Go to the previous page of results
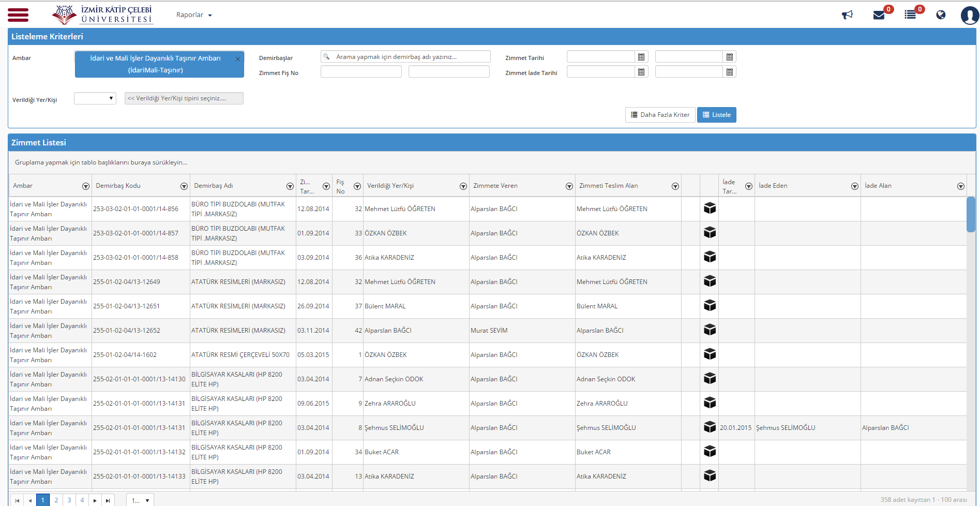Viewport: 980px width, 506px height. click(30, 500)
